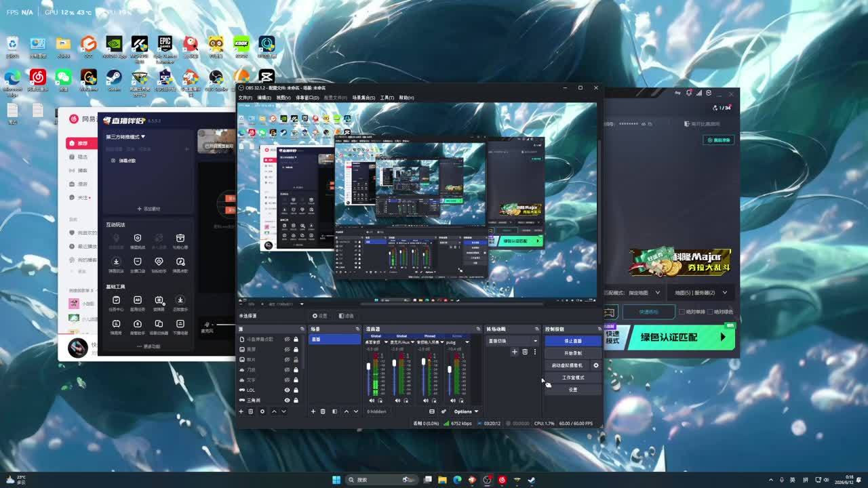The width and height of the screenshot is (868, 488).
Task: Adjust second mixer channel volume fader
Action: point(395,362)
